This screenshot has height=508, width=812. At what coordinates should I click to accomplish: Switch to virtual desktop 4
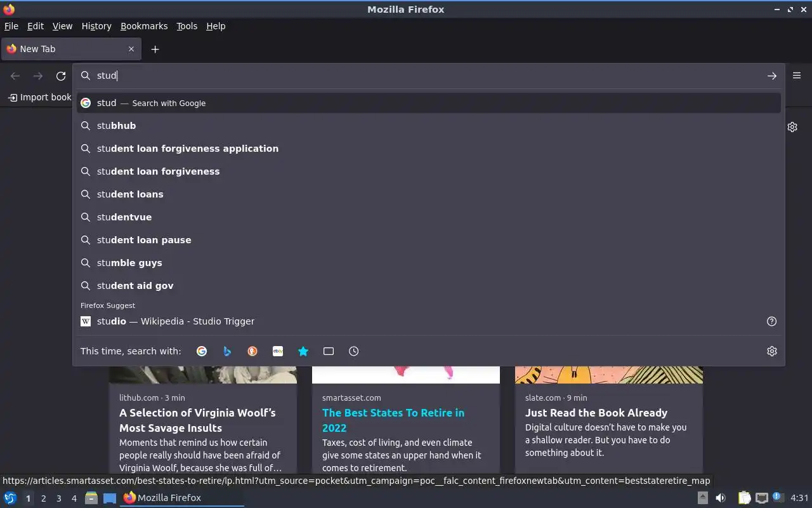pos(74,498)
